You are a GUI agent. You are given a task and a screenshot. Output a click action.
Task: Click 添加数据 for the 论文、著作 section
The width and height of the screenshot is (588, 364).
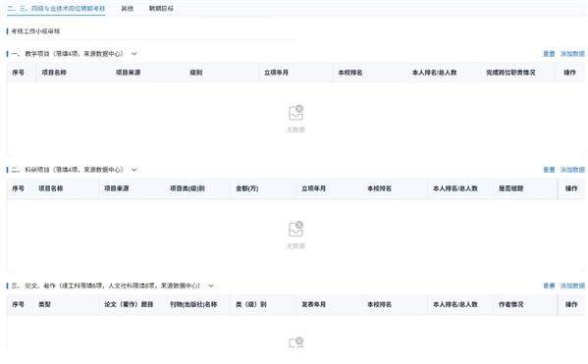click(x=572, y=286)
